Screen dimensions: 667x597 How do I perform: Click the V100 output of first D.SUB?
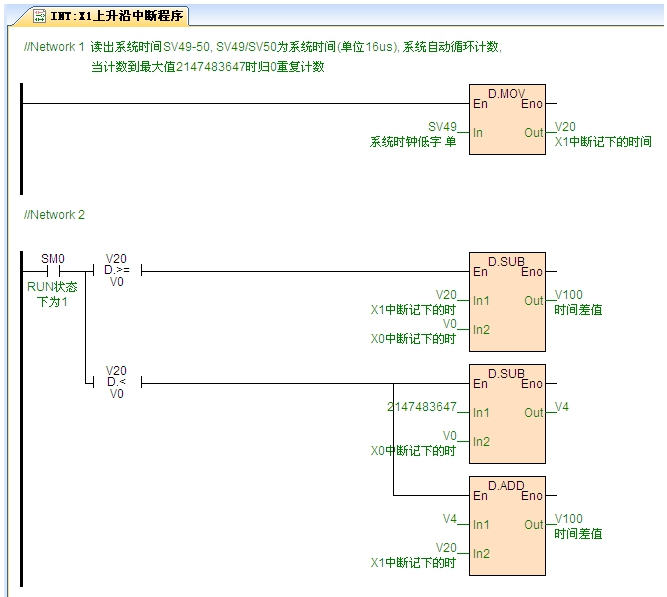(x=569, y=295)
